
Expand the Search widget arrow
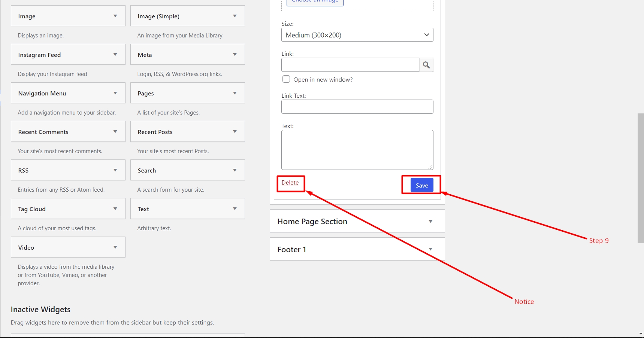pos(235,170)
